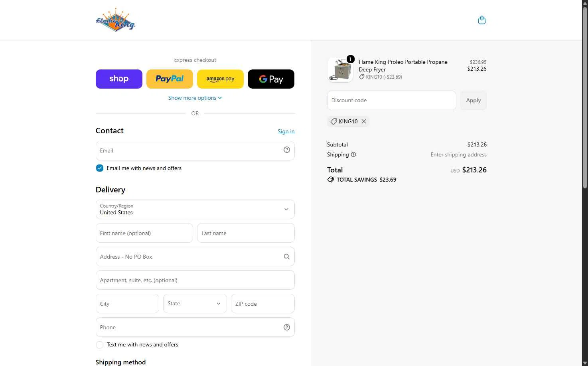Screen dimensions: 588x366
Task: Click the phone field help icon
Action: pyautogui.click(x=287, y=327)
